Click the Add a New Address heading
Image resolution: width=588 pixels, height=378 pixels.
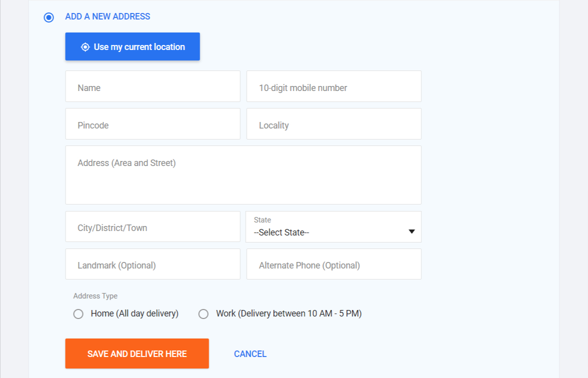[x=108, y=16]
